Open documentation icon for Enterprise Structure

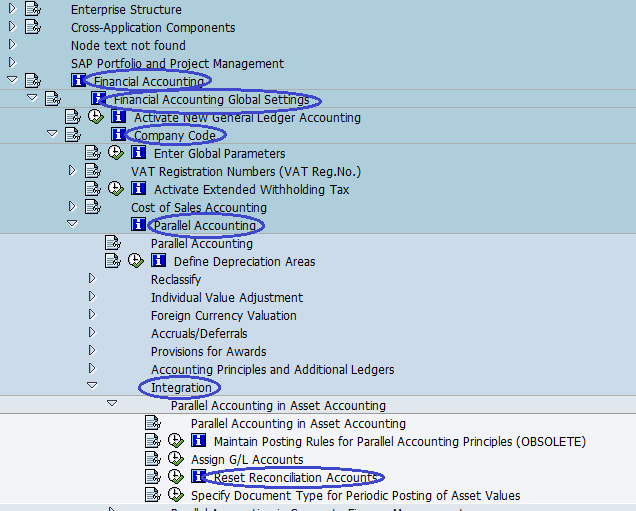point(33,9)
